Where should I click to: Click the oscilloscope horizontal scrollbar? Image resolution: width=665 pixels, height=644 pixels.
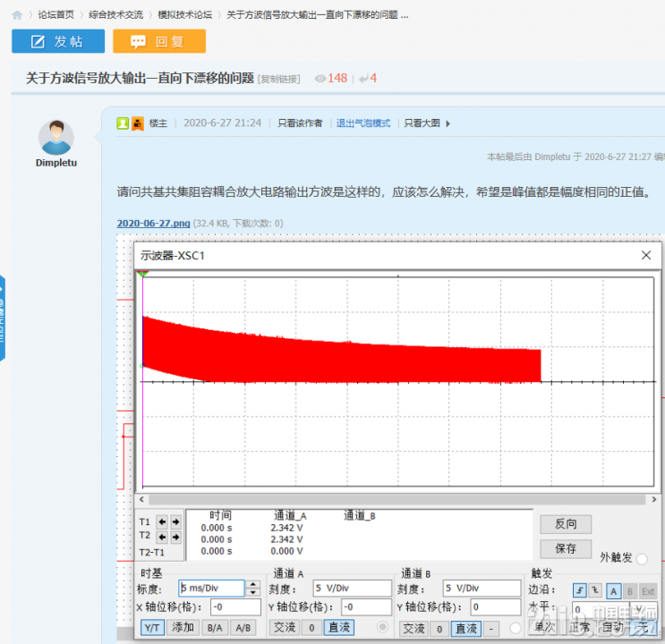tap(397, 499)
